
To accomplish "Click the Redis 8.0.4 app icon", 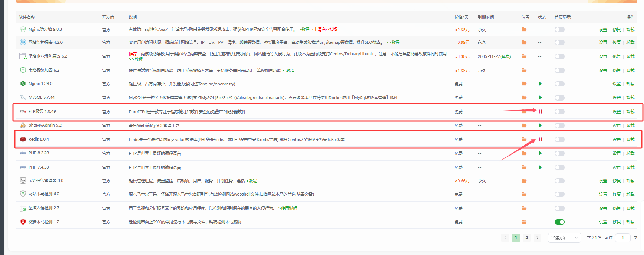I will [x=23, y=139].
